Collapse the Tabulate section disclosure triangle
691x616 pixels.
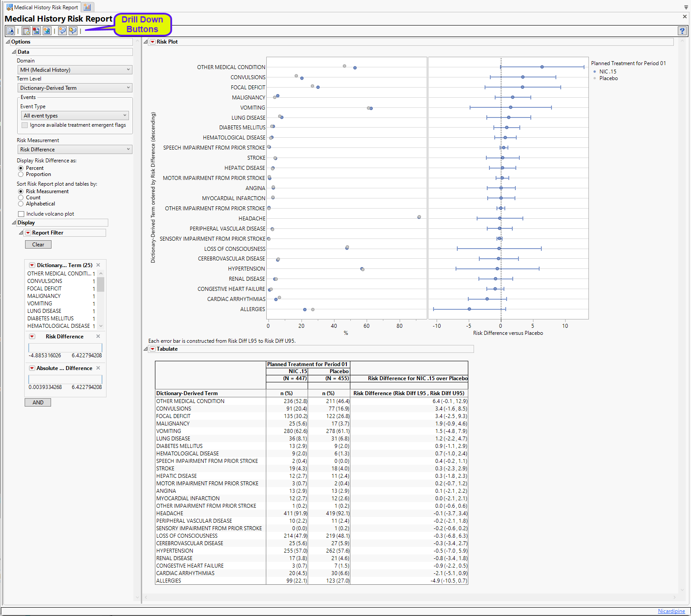(x=146, y=349)
